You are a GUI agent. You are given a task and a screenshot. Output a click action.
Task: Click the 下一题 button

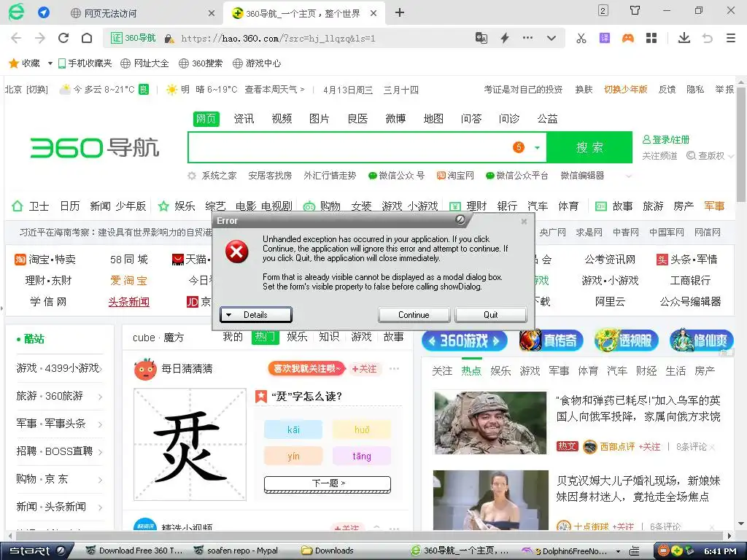328,484
